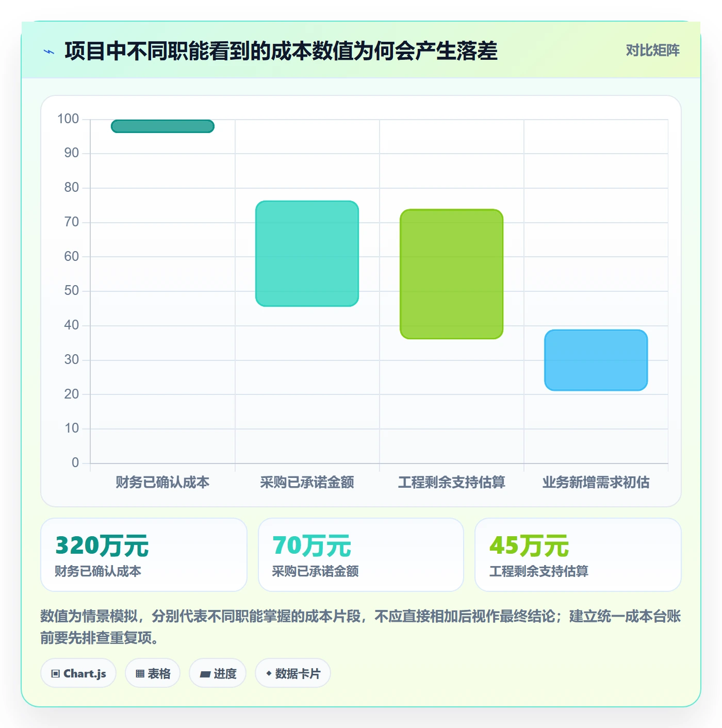Click the note paragraph starting 数值为情景模拟
The height and width of the screenshot is (728, 722).
click(361, 627)
